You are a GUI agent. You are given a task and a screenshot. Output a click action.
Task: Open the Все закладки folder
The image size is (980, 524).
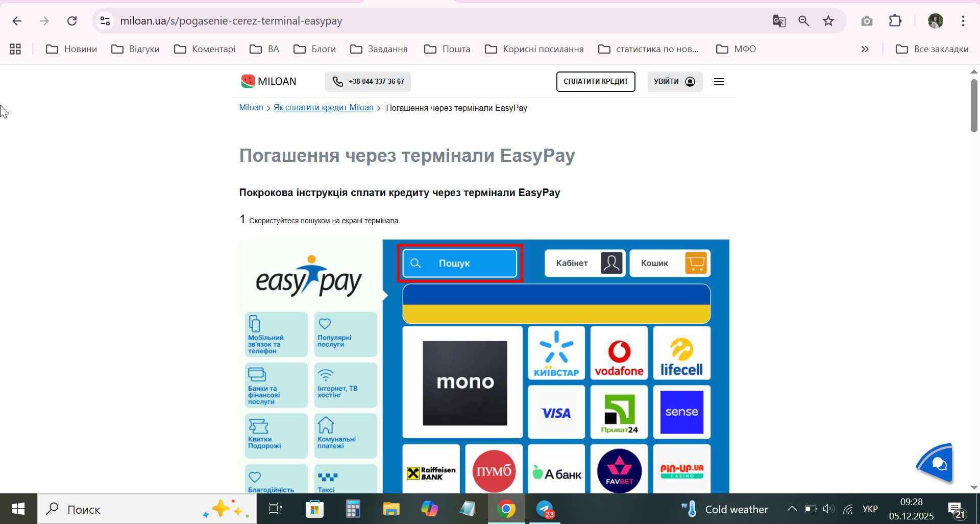(x=932, y=49)
